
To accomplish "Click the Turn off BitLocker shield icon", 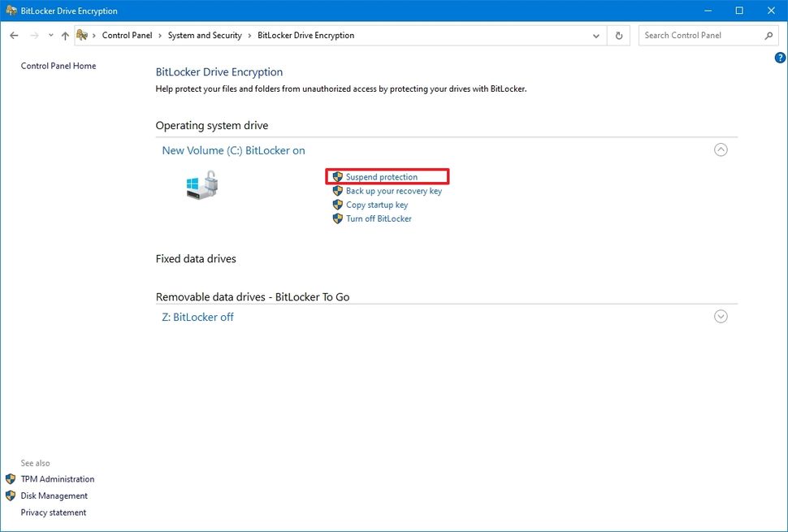I will [x=336, y=218].
